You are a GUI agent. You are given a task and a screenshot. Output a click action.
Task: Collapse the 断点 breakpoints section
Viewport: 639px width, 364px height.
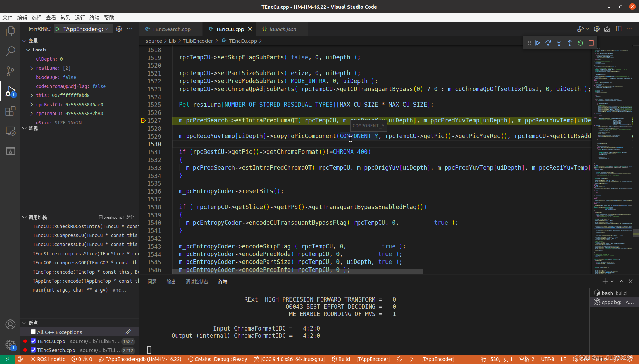tap(25, 323)
